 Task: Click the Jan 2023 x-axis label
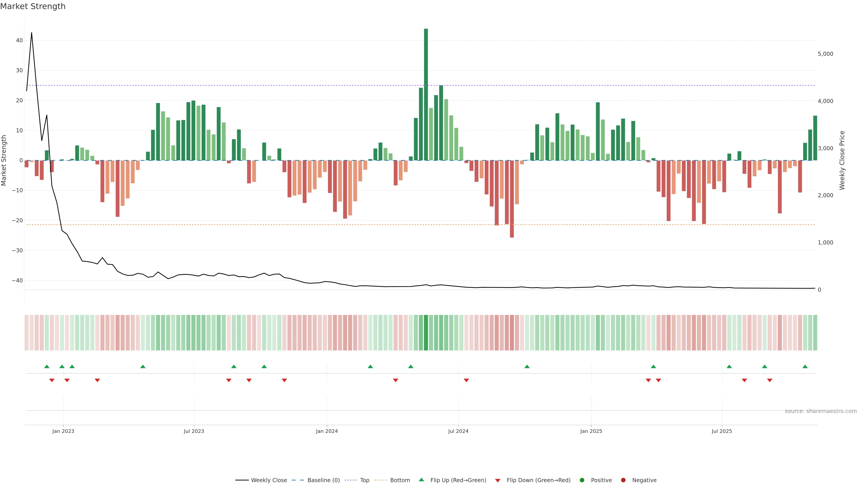pos(63,431)
